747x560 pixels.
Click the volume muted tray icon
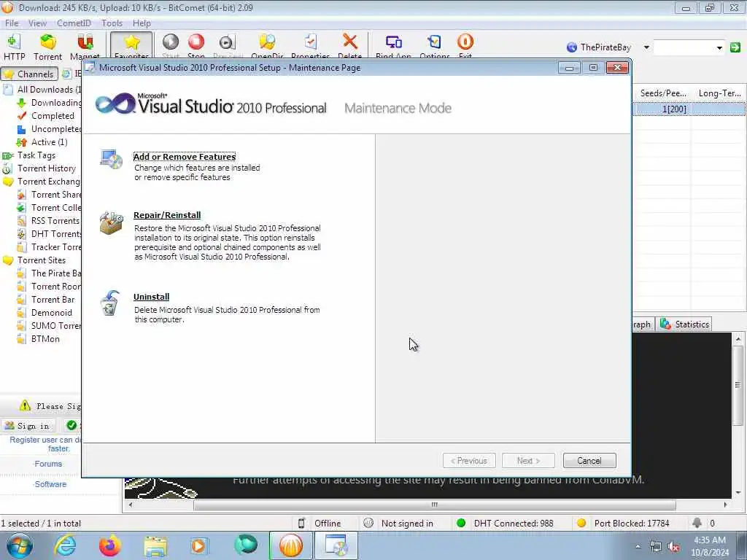click(673, 547)
